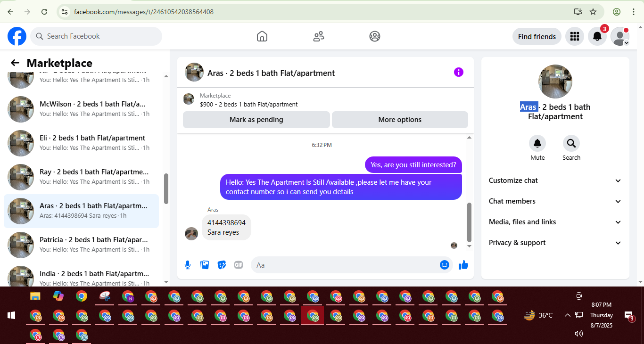Open Ray's apartment conversation
Image resolution: width=644 pixels, height=344 pixels.
click(x=81, y=177)
